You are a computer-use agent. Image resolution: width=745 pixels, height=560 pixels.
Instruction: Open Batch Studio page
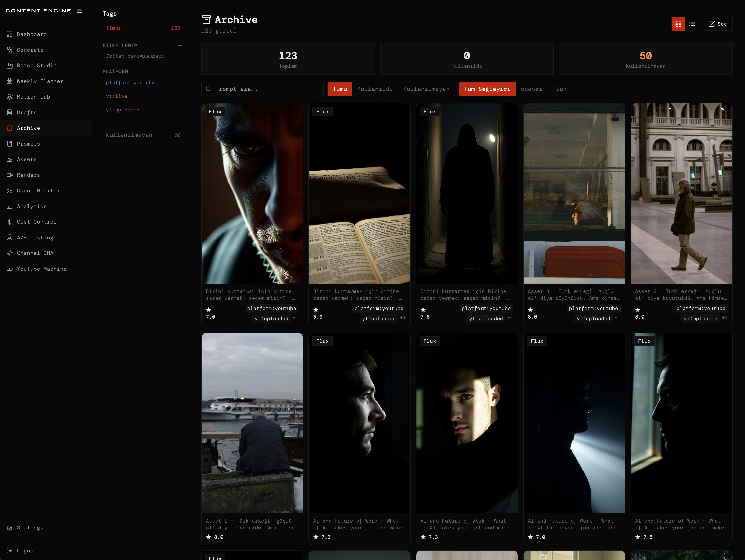(x=36, y=65)
